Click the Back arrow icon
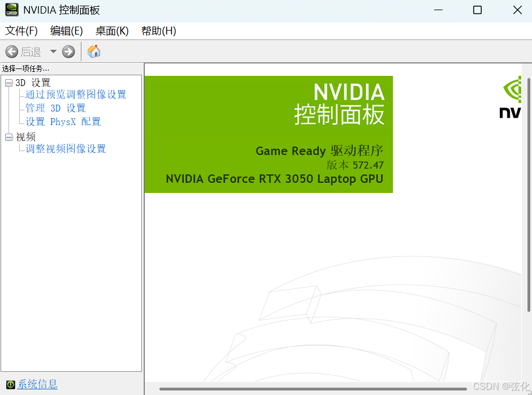Screen dimensions: 532x395 point(11,51)
